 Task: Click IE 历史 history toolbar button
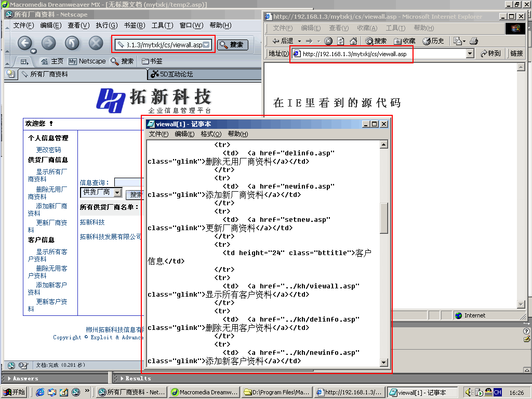(433, 41)
